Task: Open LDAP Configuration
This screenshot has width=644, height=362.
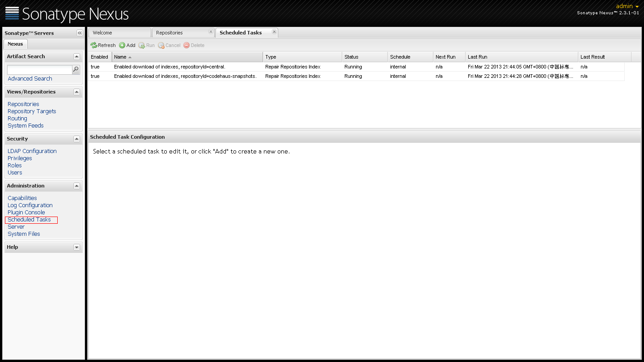Action: click(32, 151)
